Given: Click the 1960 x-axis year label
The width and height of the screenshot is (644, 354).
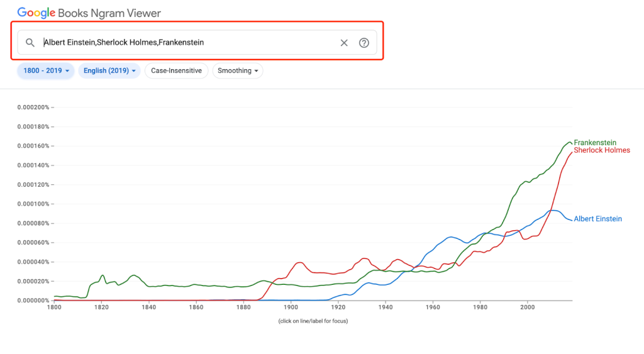Looking at the screenshot, I should pos(433,307).
